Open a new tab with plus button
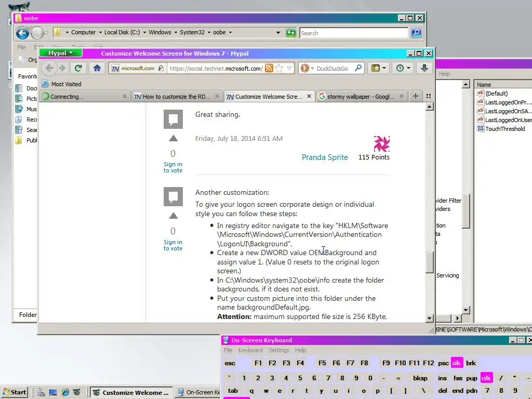This screenshot has width=532, height=399. tap(415, 96)
